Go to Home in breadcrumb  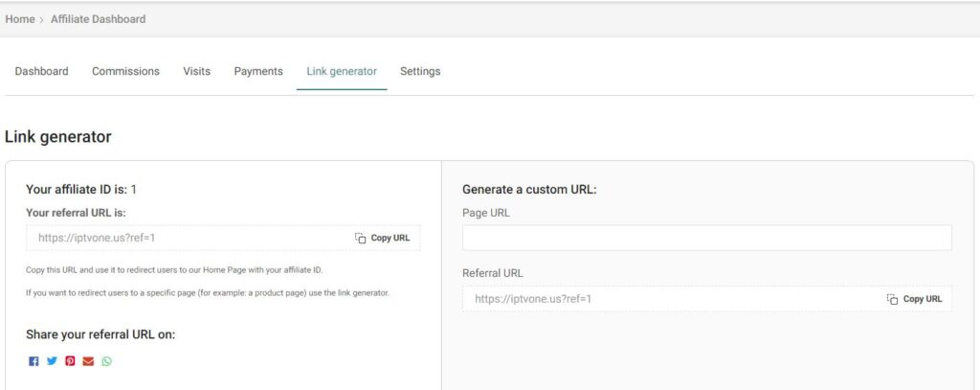[20, 19]
